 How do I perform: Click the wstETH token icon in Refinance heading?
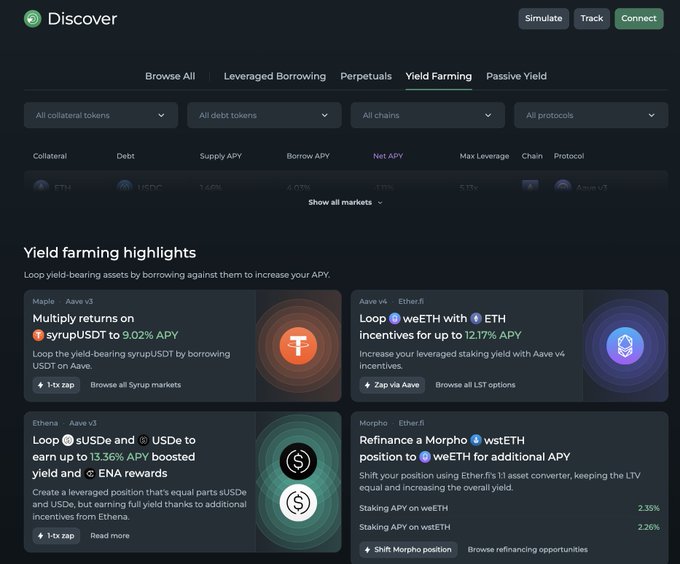476,440
